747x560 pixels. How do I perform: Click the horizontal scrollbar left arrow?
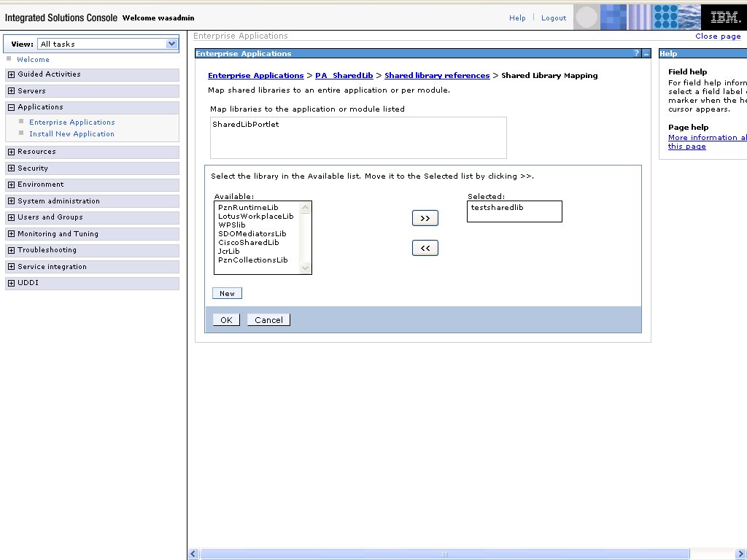193,554
